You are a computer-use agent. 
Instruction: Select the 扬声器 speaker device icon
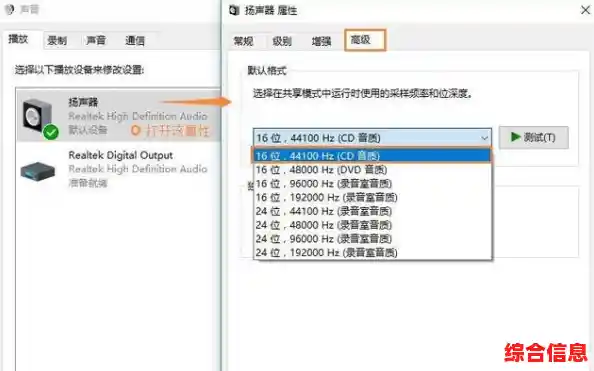click(x=39, y=118)
